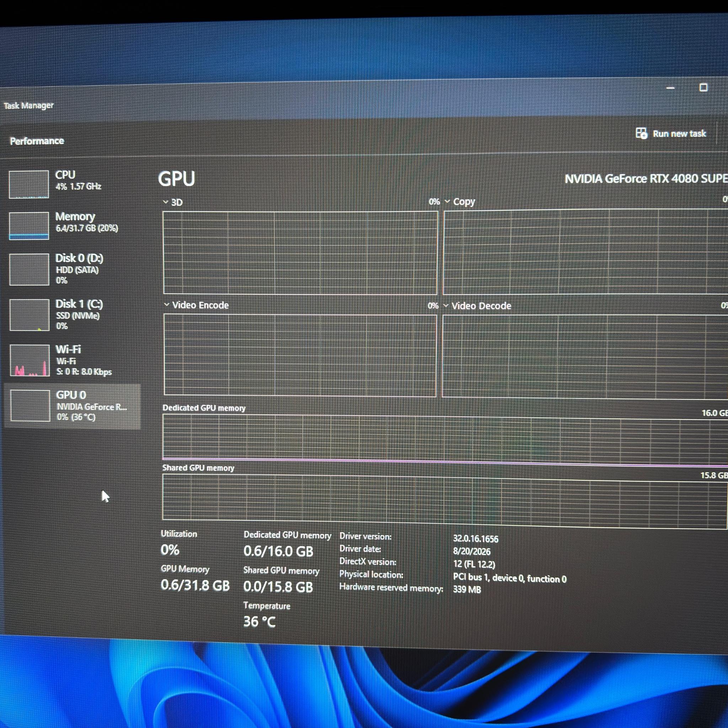Click the 36 °C temperature value
Screen dimensions: 728x728
pyautogui.click(x=259, y=622)
